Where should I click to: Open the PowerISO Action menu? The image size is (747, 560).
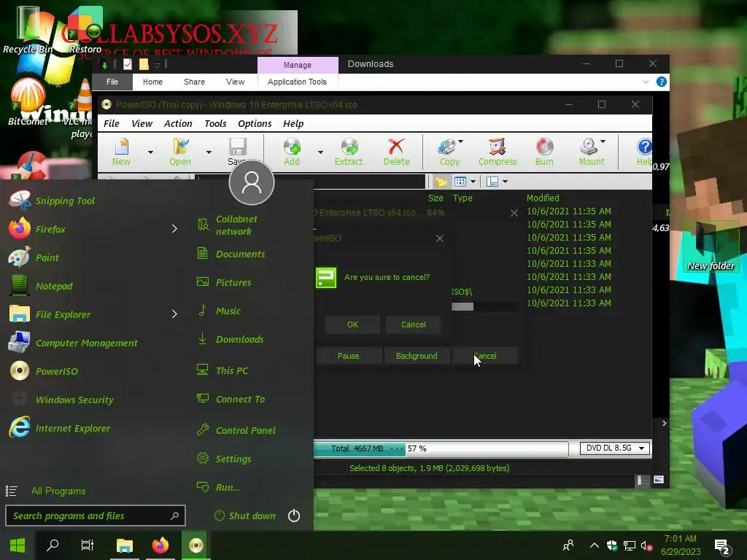(x=178, y=123)
